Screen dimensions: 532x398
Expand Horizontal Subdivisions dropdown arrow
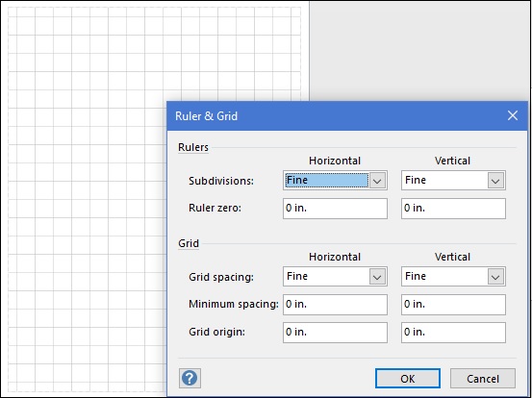[377, 181]
